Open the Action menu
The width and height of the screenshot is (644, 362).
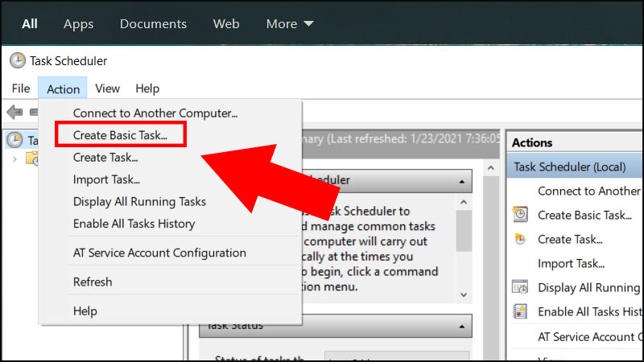(x=63, y=88)
